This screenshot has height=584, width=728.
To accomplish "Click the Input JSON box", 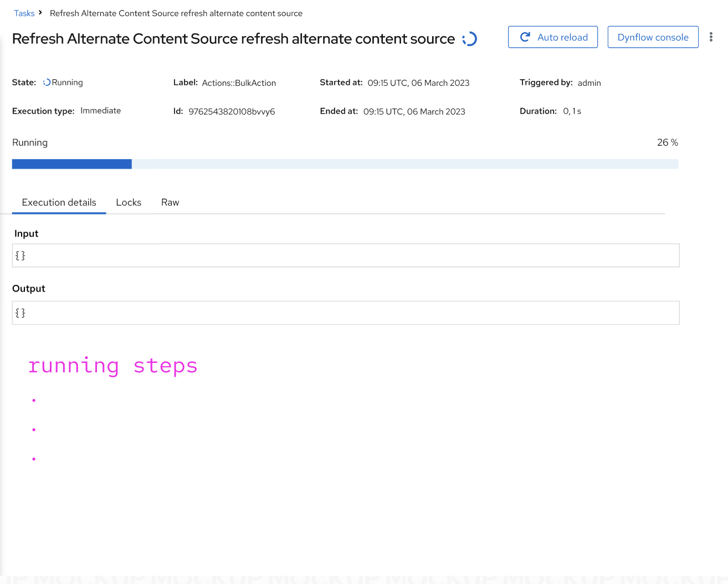I will (x=345, y=255).
